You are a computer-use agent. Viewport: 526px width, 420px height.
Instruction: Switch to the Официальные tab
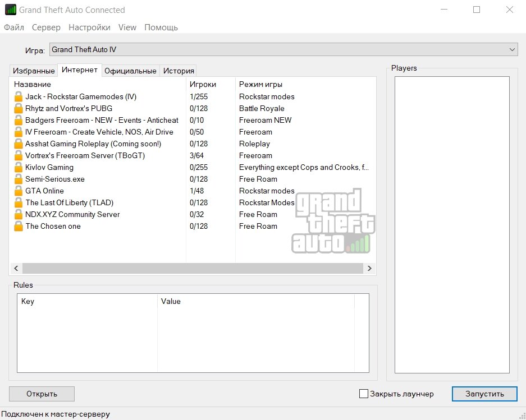click(130, 71)
